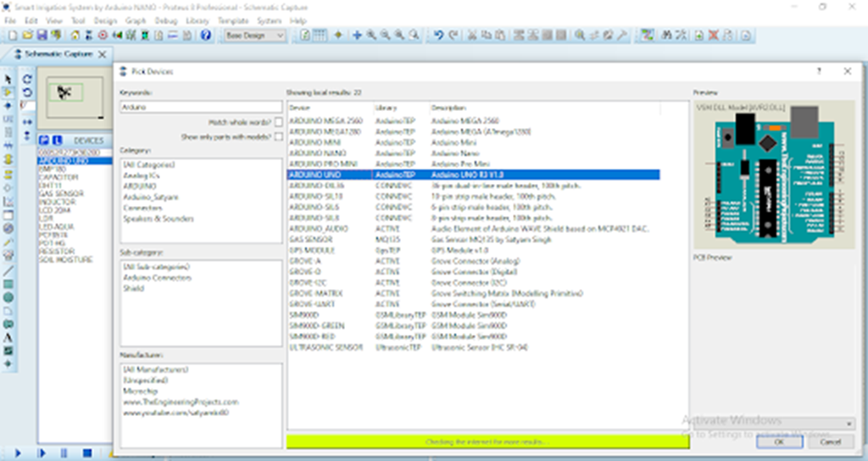Click the P pick devices button
This screenshot has height=461, width=868.
[x=44, y=140]
